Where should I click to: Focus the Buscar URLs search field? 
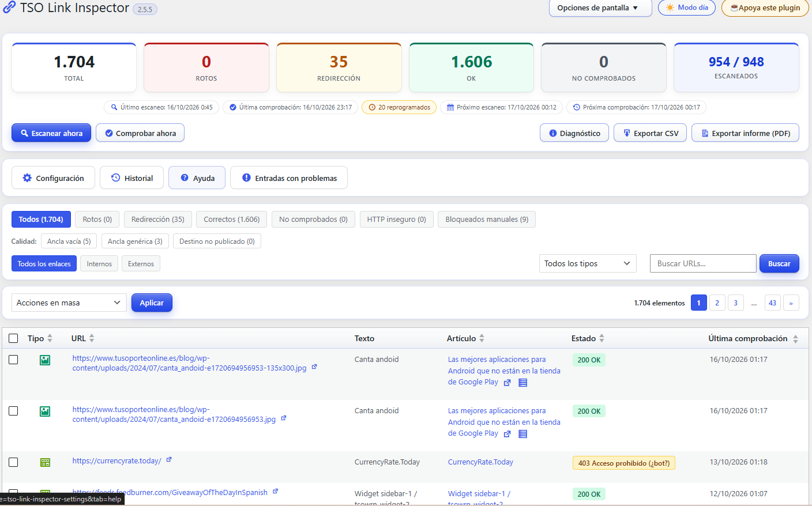[703, 263]
